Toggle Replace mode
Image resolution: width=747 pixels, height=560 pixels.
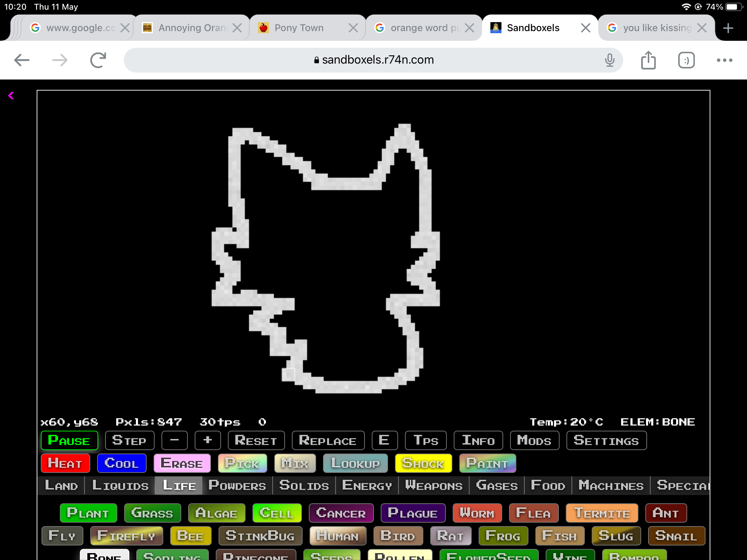(328, 440)
